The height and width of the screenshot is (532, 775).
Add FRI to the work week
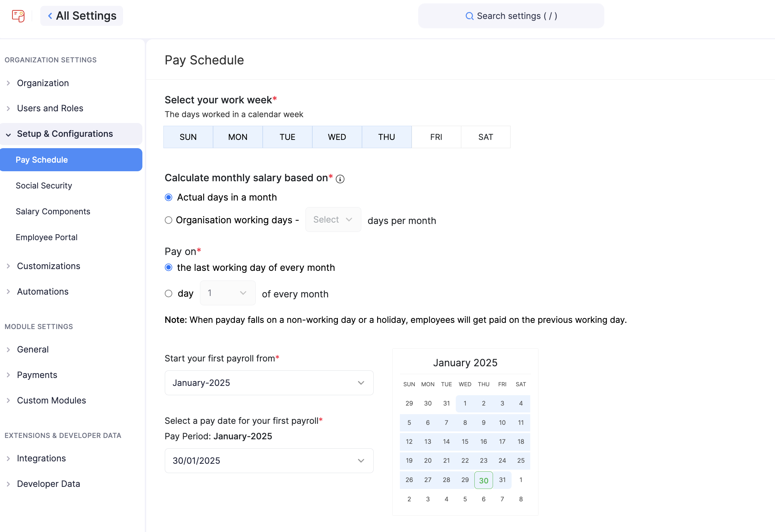(x=436, y=137)
